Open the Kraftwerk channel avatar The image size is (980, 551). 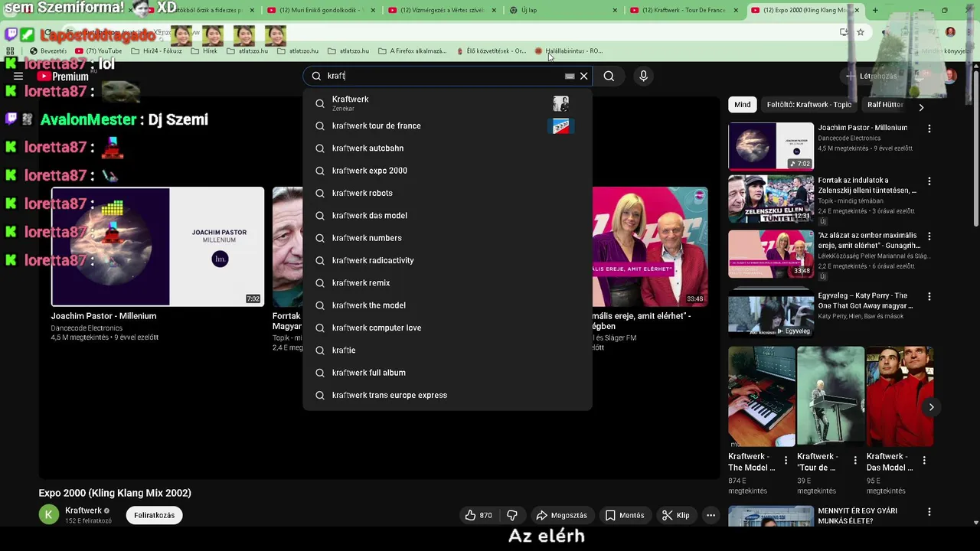coord(49,514)
